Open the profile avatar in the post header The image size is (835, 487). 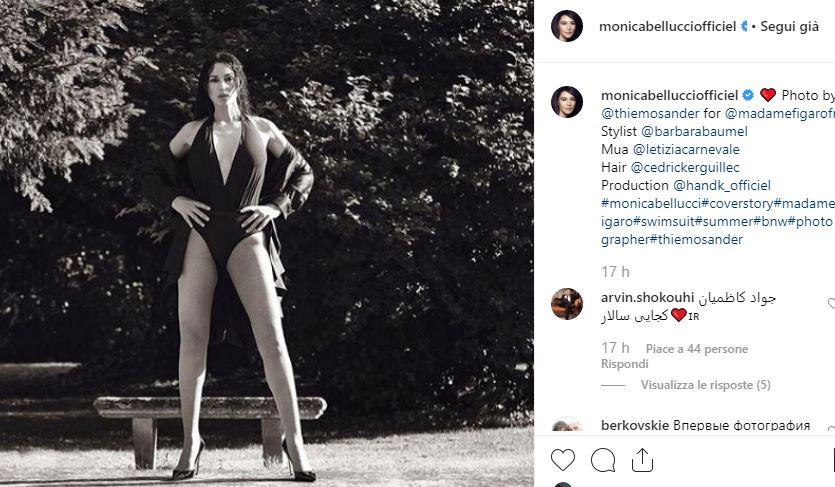tap(567, 26)
